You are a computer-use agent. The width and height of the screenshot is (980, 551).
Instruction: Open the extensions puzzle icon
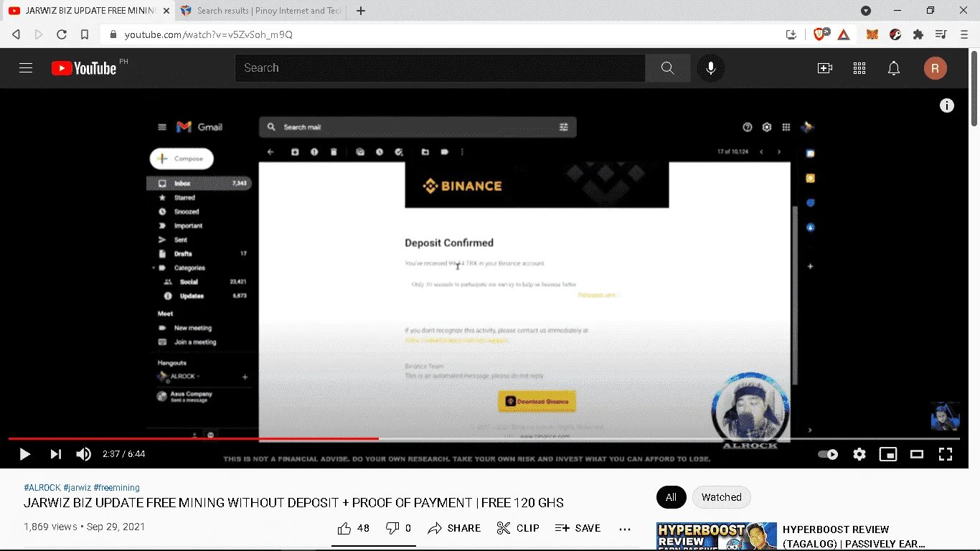pyautogui.click(x=918, y=34)
